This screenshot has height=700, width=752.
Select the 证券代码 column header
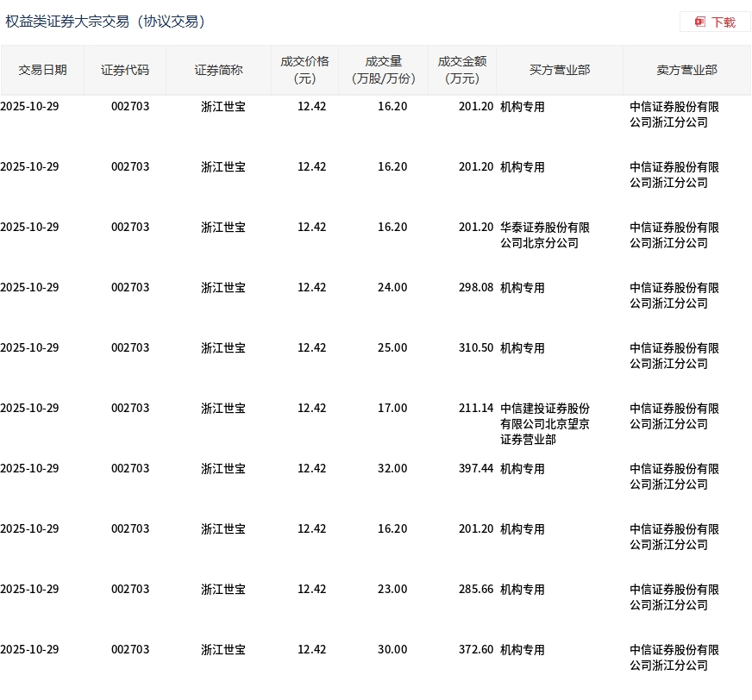point(125,70)
